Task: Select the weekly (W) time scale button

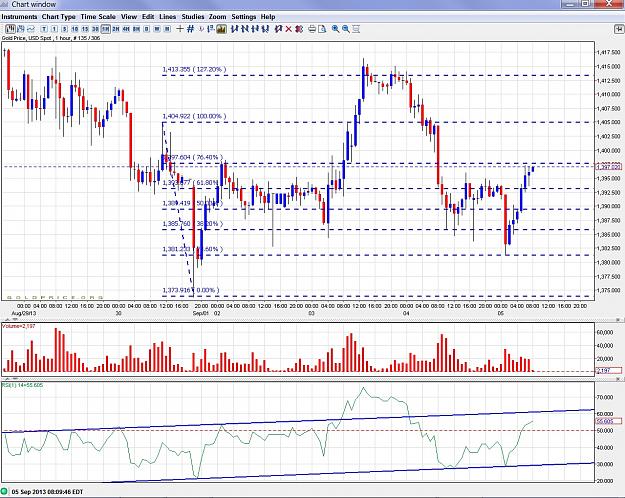Action: pyautogui.click(x=157, y=29)
